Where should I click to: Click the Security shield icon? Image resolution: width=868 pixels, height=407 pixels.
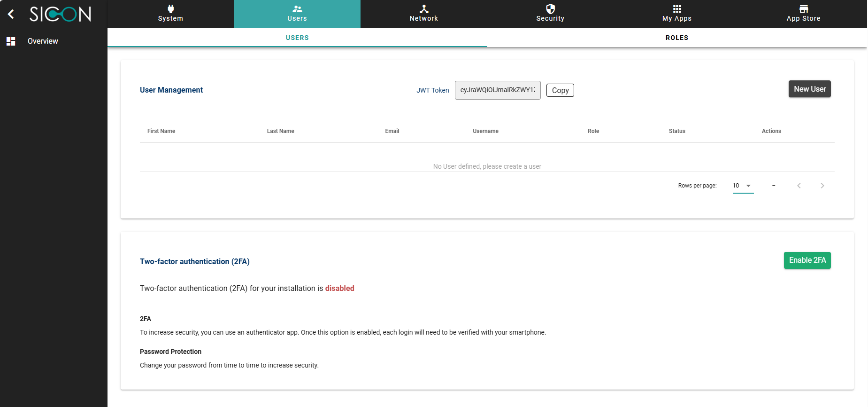pyautogui.click(x=550, y=9)
